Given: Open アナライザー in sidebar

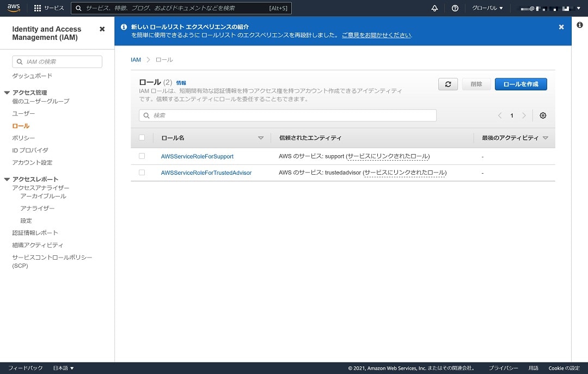Looking at the screenshot, I should tap(37, 208).
